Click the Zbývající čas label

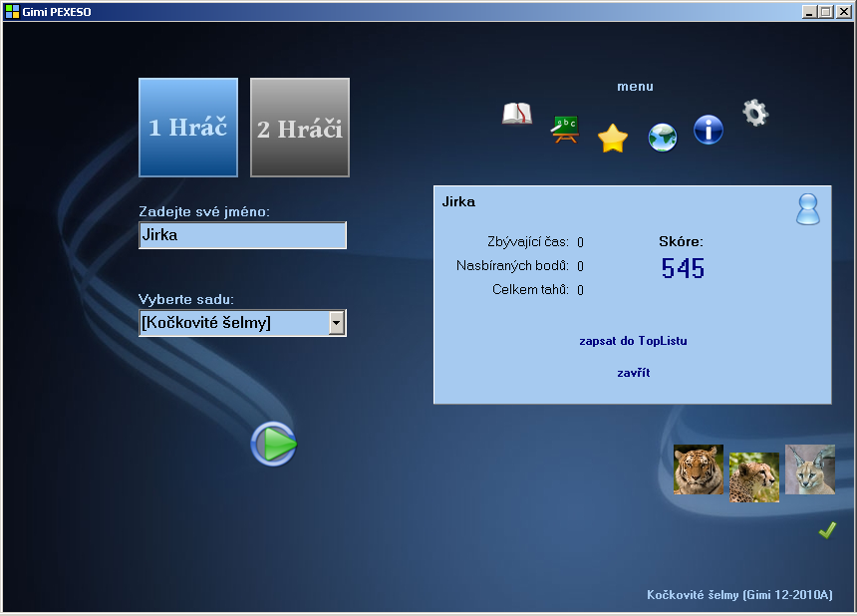coord(528,241)
